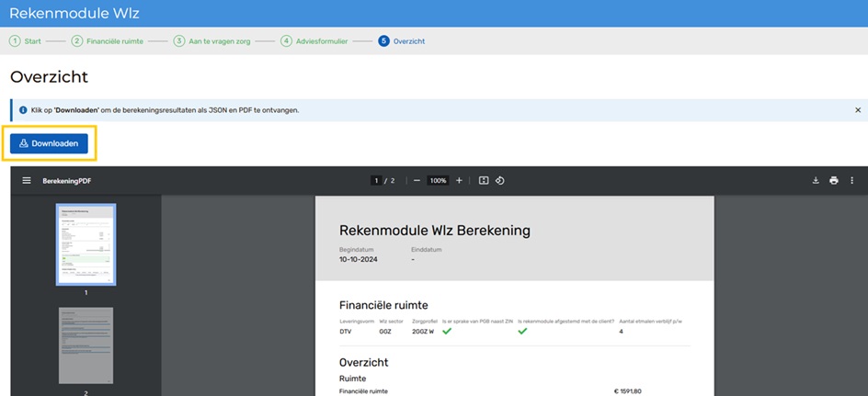
Task: Click the rekenmodule afgestemd checkmark
Action: 522,331
